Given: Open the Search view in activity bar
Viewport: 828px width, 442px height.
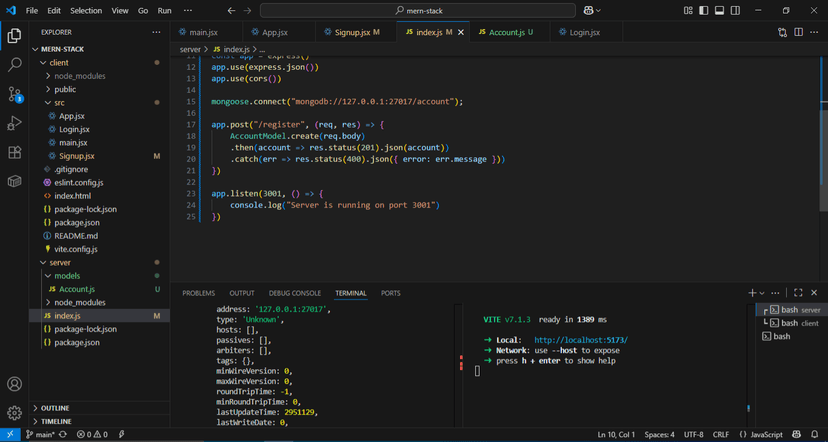Looking at the screenshot, I should pos(14,65).
